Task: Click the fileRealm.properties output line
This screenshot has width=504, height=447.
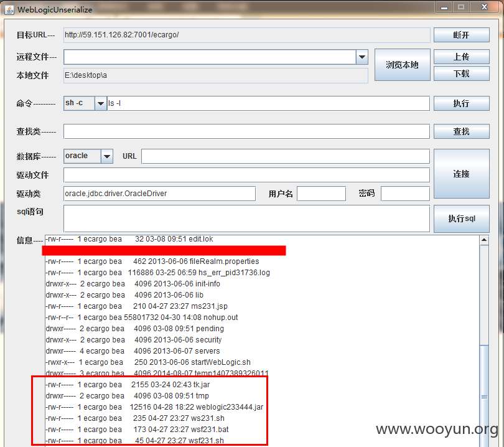Action: click(152, 261)
